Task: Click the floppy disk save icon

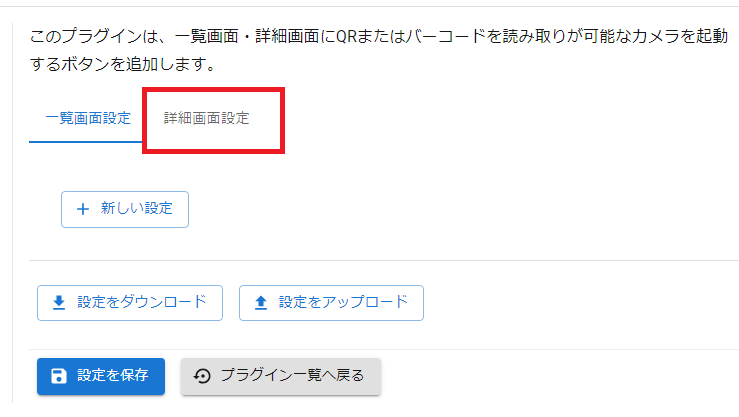Action: pos(59,376)
